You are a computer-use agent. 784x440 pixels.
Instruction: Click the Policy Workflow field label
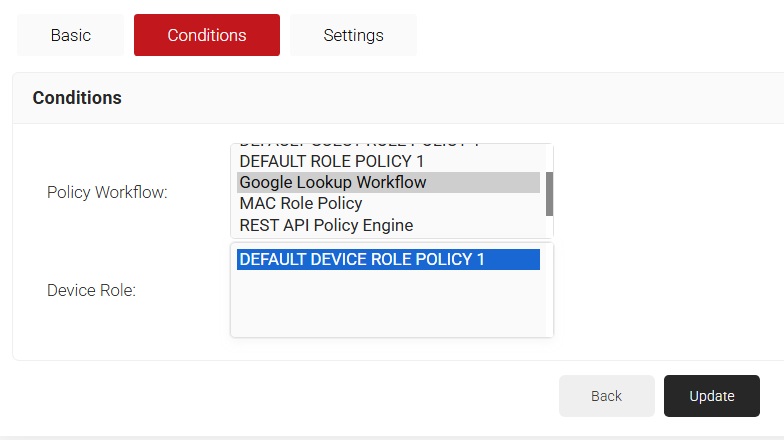tap(107, 192)
